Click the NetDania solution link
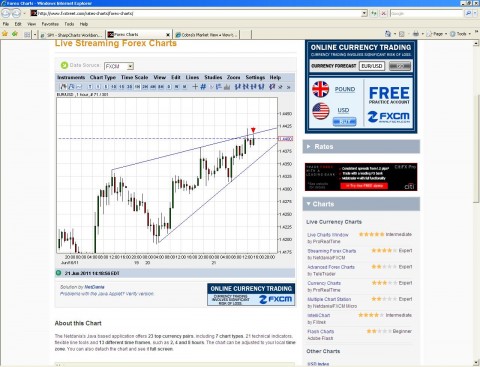The width and height of the screenshot is (480, 367). 94,287
